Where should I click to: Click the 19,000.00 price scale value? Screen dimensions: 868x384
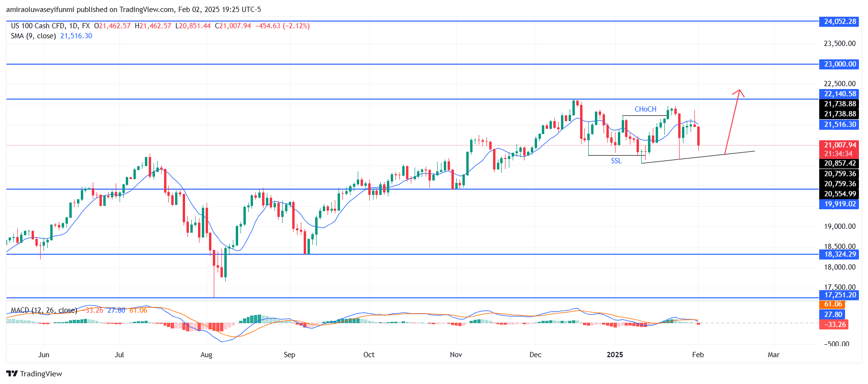839,226
